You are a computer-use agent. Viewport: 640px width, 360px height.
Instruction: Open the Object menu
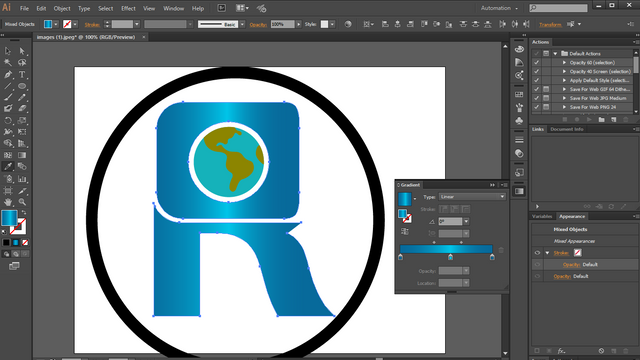(x=62, y=8)
